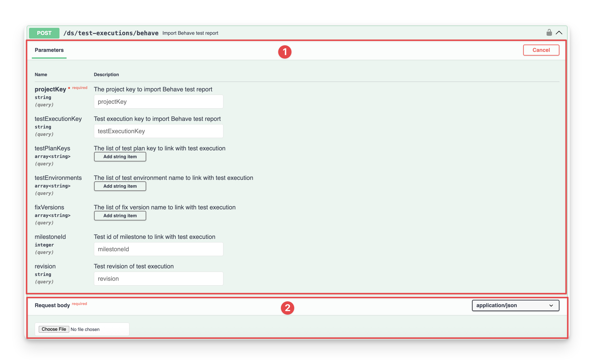
Task: Focus the testExecutionKey text field
Action: pyautogui.click(x=158, y=131)
